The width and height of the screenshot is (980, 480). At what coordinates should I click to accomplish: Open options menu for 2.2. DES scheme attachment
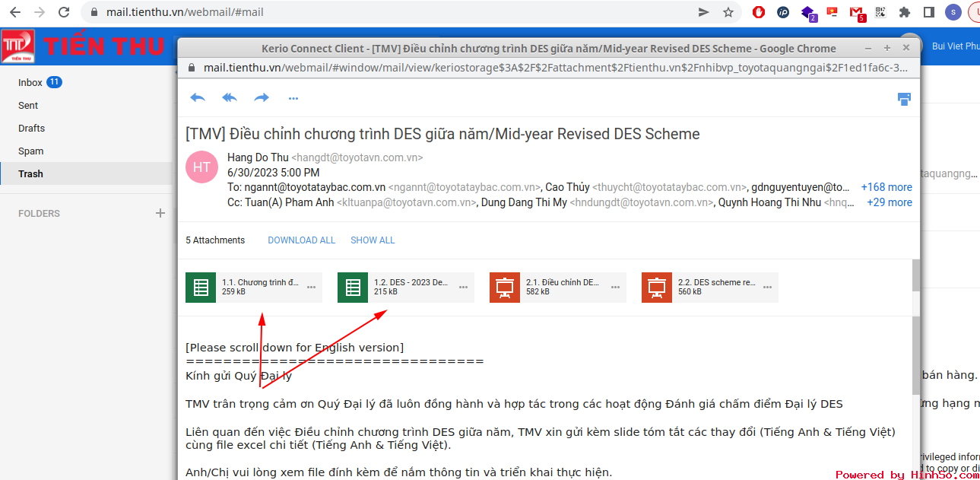click(x=767, y=288)
